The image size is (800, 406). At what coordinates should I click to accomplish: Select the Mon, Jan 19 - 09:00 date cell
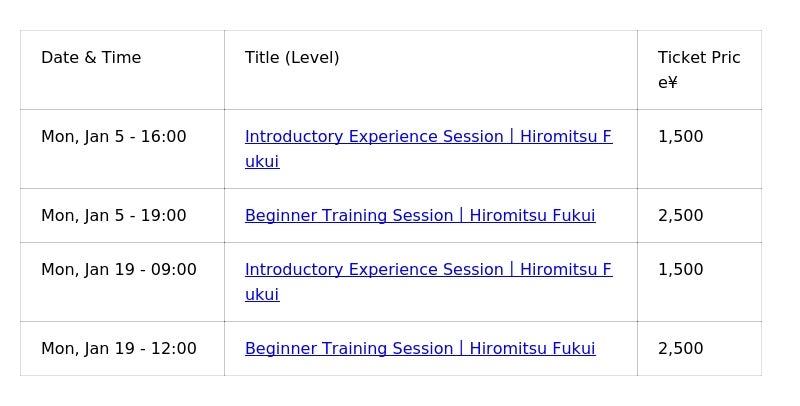point(119,270)
